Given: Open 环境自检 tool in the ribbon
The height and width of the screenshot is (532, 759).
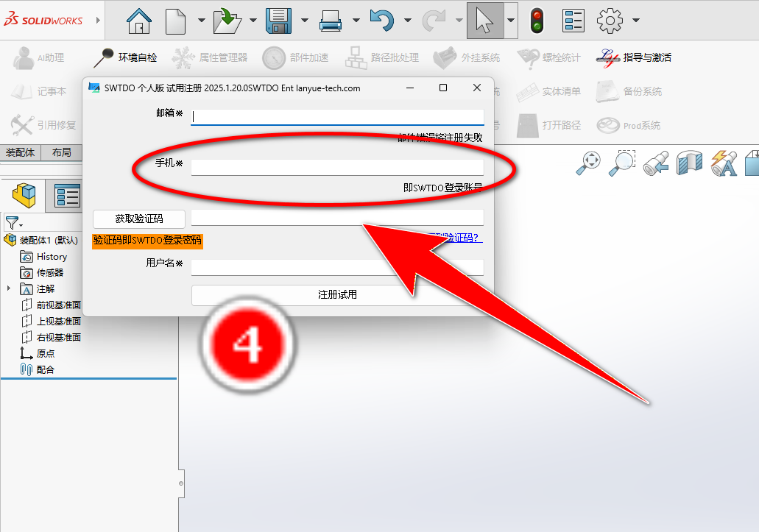Looking at the screenshot, I should tap(125, 57).
